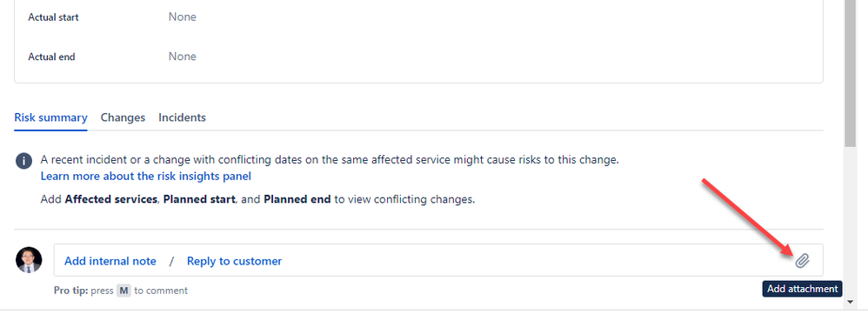Click the scrollbar down arrow
The image size is (868, 321).
pyautogui.click(x=851, y=302)
